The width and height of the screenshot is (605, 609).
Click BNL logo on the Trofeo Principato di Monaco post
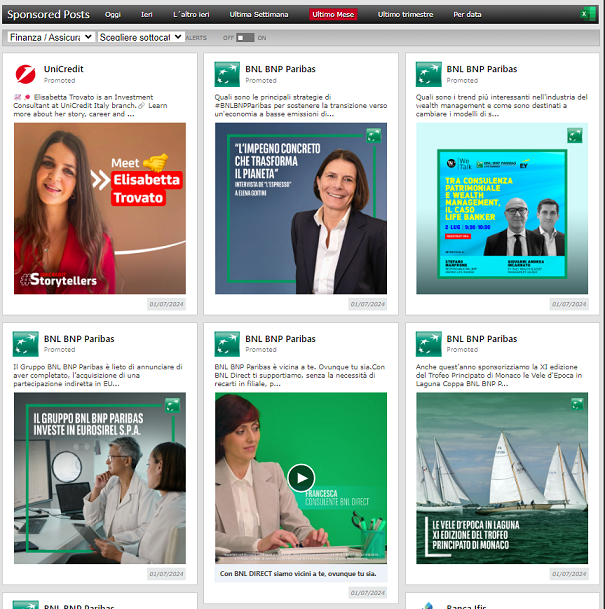click(428, 344)
